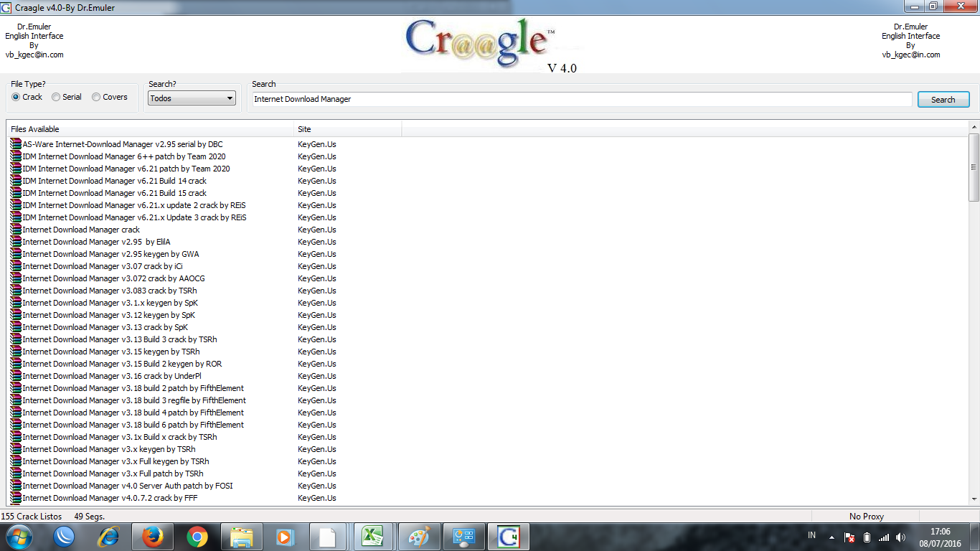Image resolution: width=980 pixels, height=551 pixels.
Task: Click the archive icon of v3.x Full patch by TSRh
Action: (x=16, y=474)
